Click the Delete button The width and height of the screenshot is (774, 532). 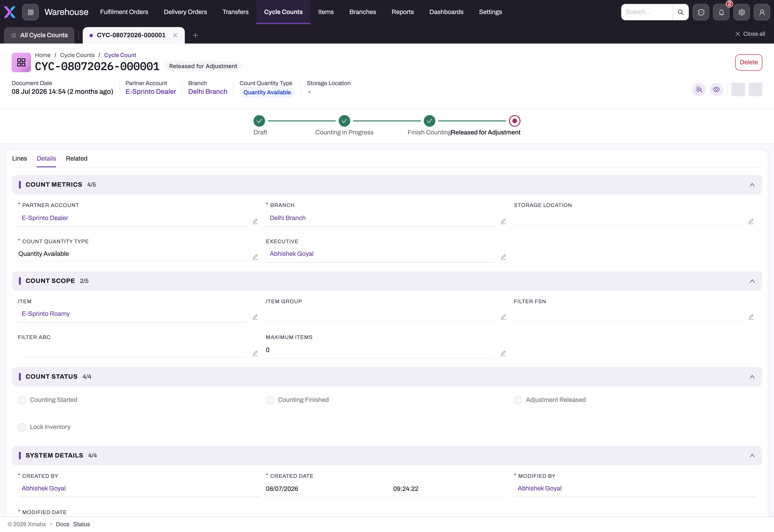749,62
